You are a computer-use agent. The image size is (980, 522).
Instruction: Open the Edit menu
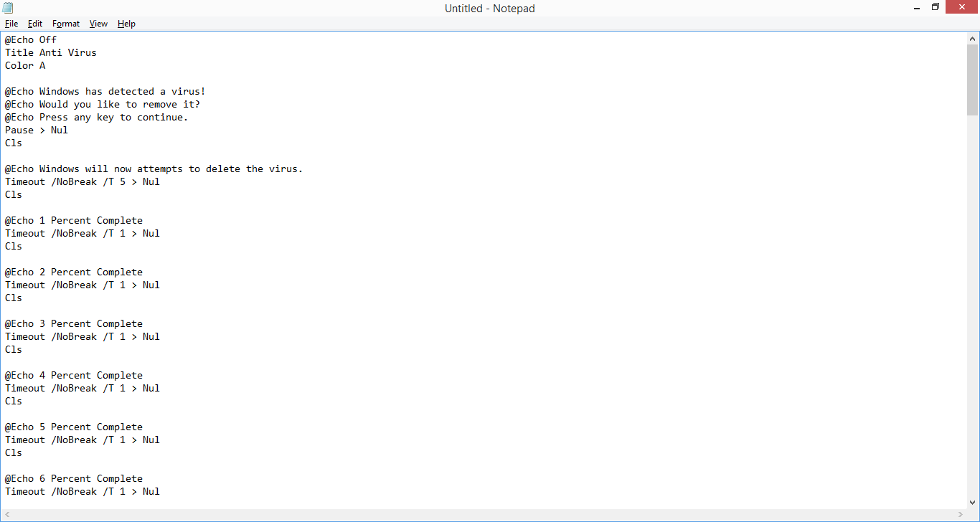(34, 24)
